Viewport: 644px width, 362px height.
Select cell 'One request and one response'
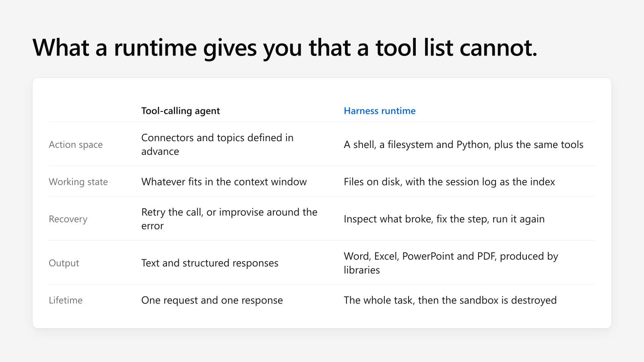212,300
